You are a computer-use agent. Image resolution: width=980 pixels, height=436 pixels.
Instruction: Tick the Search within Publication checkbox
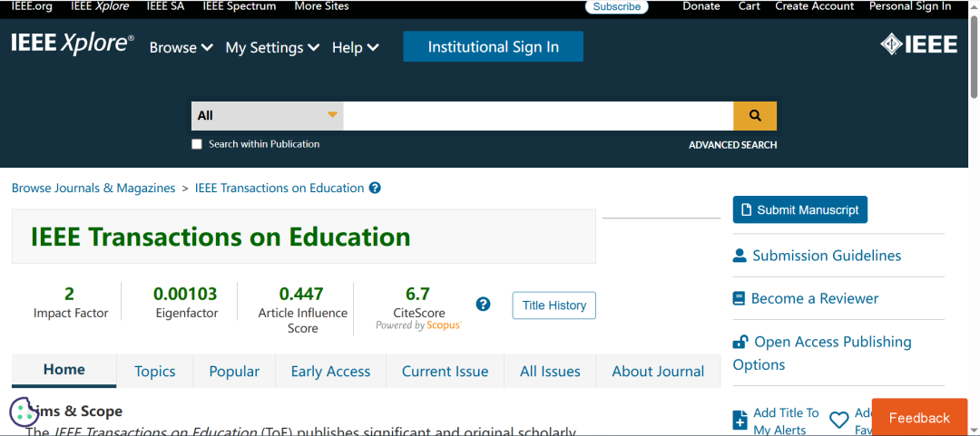point(197,144)
